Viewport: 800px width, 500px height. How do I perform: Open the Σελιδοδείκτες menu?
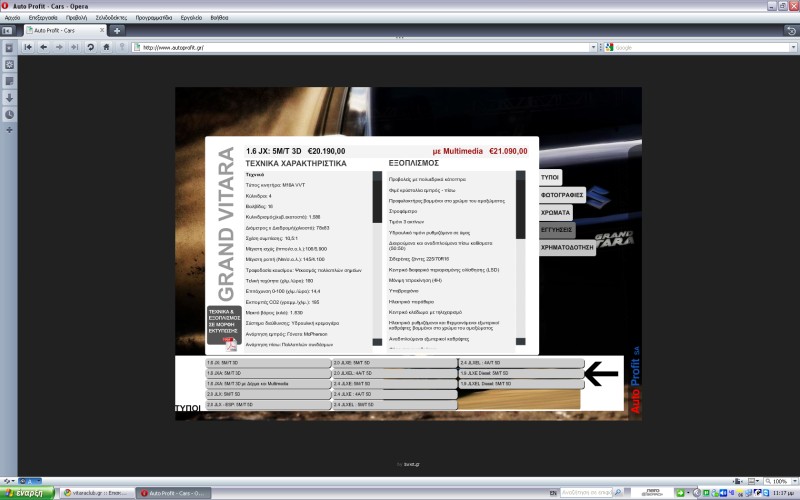click(111, 17)
